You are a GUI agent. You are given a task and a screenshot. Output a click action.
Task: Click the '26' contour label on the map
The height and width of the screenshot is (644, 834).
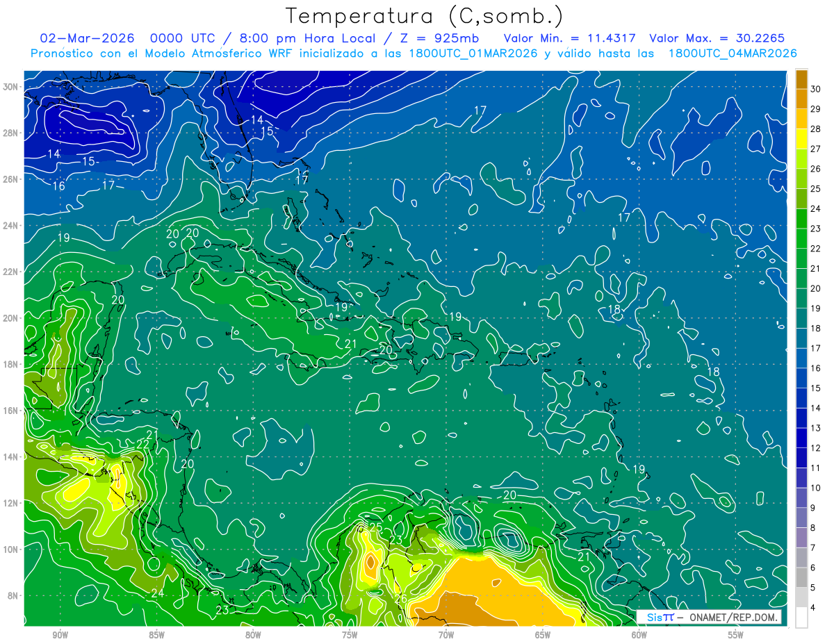coord(401,599)
